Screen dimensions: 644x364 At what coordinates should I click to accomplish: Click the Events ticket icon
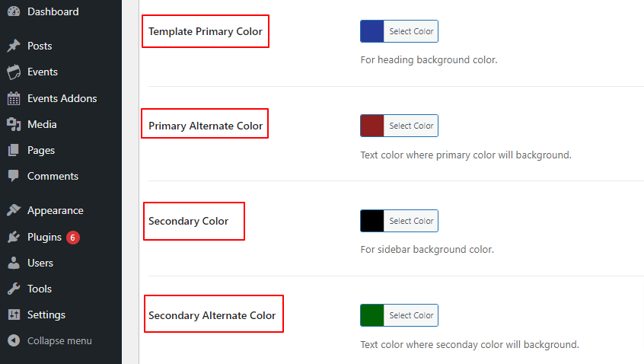(13, 72)
